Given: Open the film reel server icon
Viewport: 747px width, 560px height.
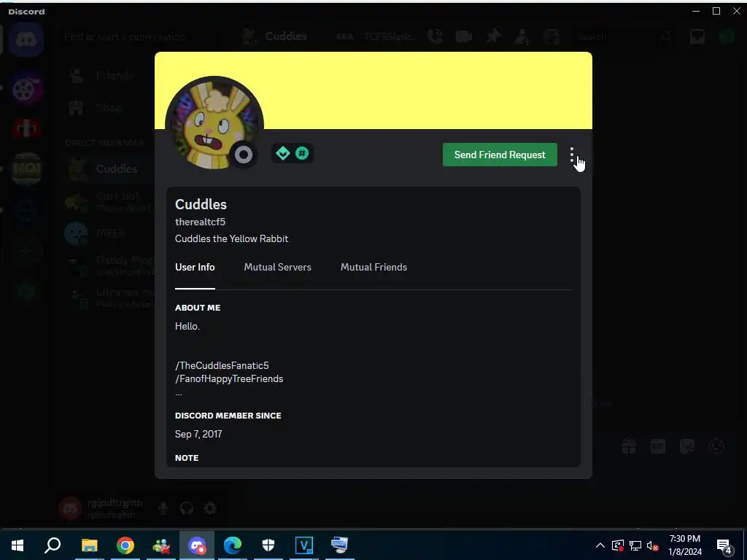Looking at the screenshot, I should (x=26, y=88).
